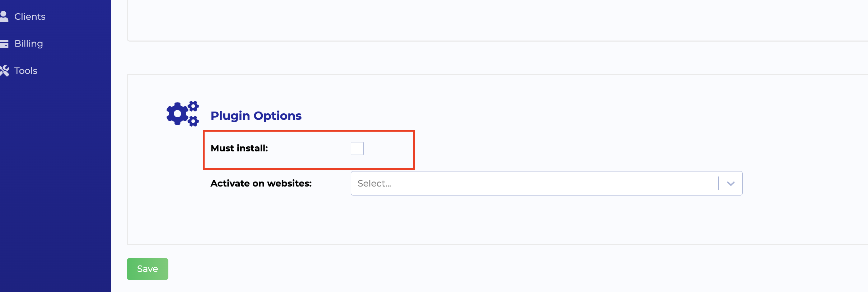The image size is (868, 292).
Task: Click the Plugin Options gears icon
Action: [x=182, y=114]
